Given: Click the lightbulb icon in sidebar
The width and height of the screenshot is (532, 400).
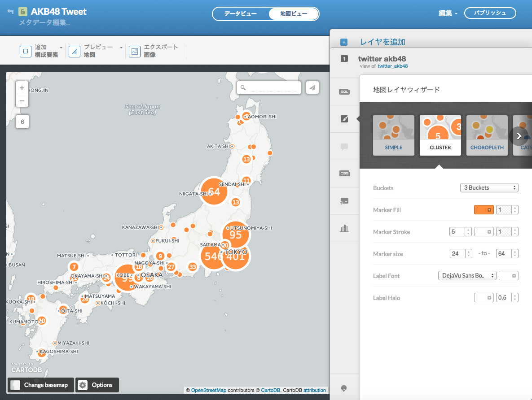Looking at the screenshot, I should 344,388.
